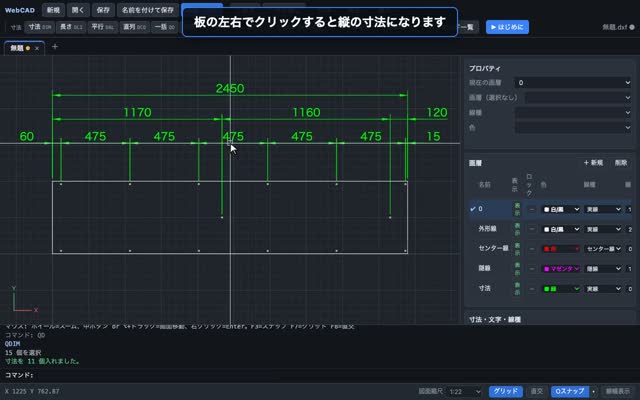Toggle visibility of 隠線 layer
640x400 pixels.
(x=517, y=269)
